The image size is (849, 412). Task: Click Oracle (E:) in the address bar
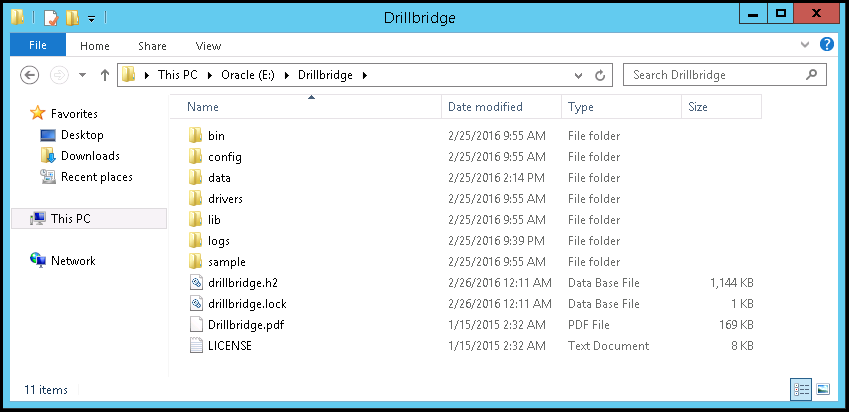point(248,75)
